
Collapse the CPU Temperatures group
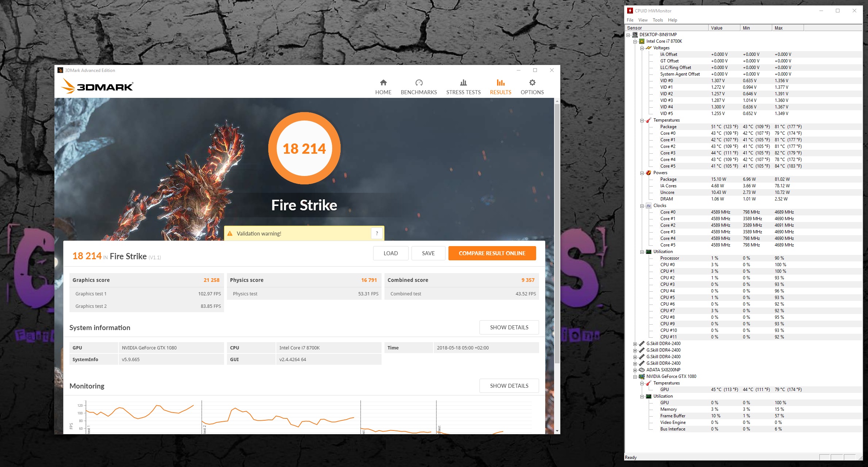coord(642,120)
